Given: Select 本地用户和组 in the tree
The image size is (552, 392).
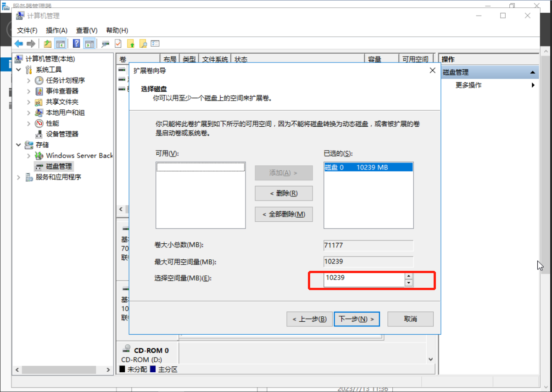Looking at the screenshot, I should [65, 112].
